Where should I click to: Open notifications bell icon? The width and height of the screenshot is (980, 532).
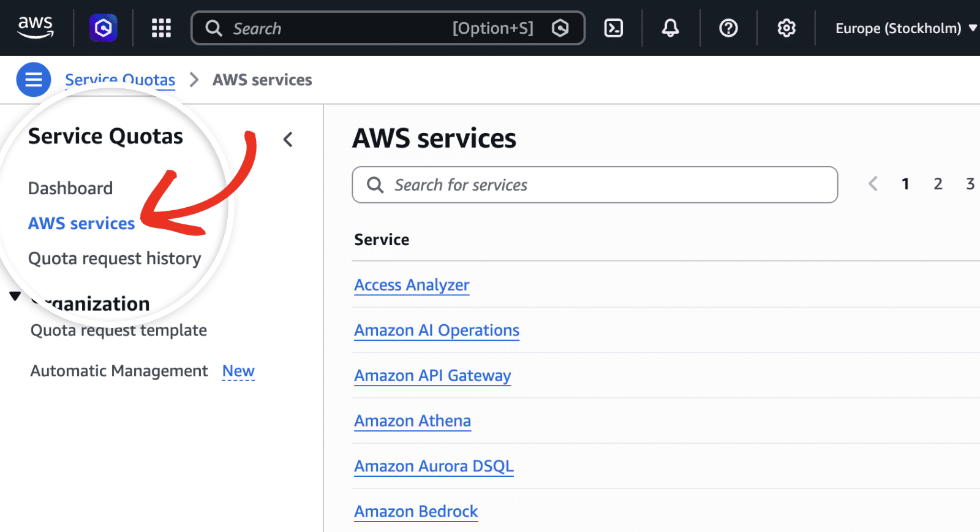671,28
